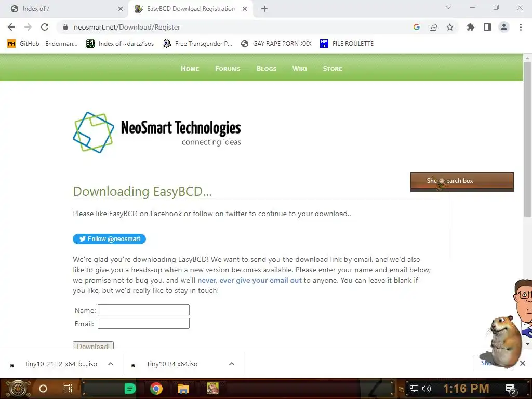This screenshot has height=399, width=532.
Task: Click the address bar URL
Action: coord(127,27)
